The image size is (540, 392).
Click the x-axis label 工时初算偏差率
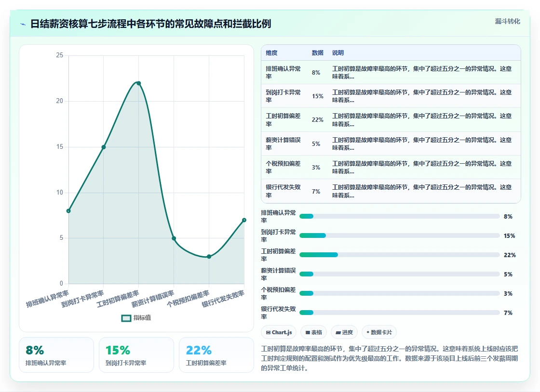tap(118, 299)
